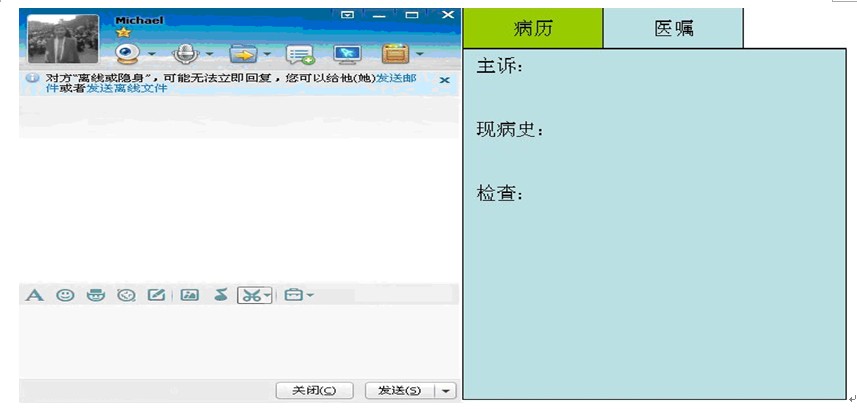This screenshot has height=409, width=857.
Task: Open the smiley emoticon picker
Action: [x=65, y=295]
